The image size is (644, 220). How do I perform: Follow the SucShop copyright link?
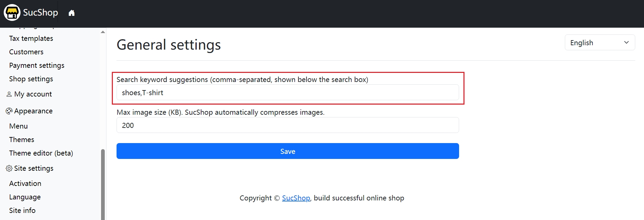pos(296,198)
